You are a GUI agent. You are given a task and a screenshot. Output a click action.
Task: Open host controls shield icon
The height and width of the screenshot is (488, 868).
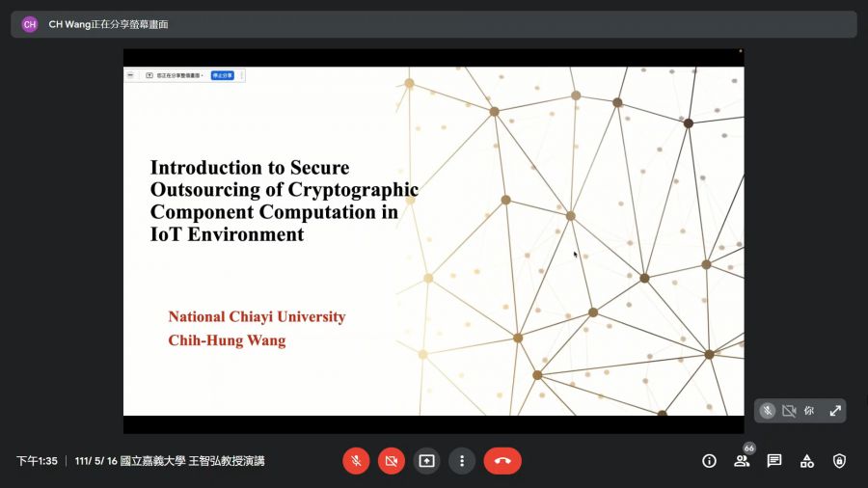point(839,461)
